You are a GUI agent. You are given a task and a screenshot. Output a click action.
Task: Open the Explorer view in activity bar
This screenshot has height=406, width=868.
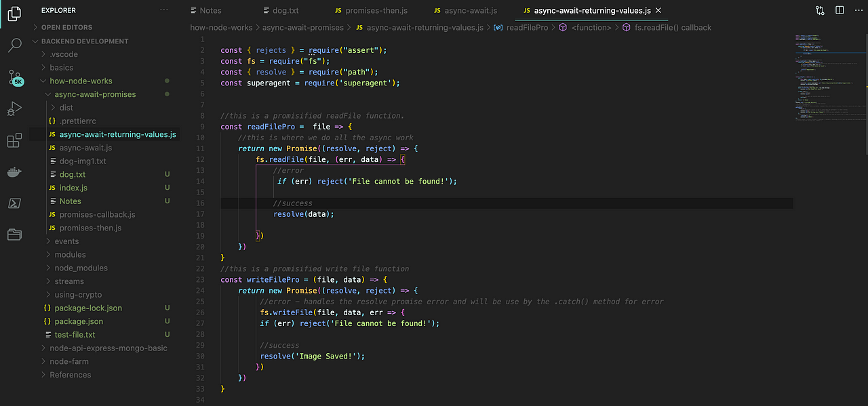[14, 13]
